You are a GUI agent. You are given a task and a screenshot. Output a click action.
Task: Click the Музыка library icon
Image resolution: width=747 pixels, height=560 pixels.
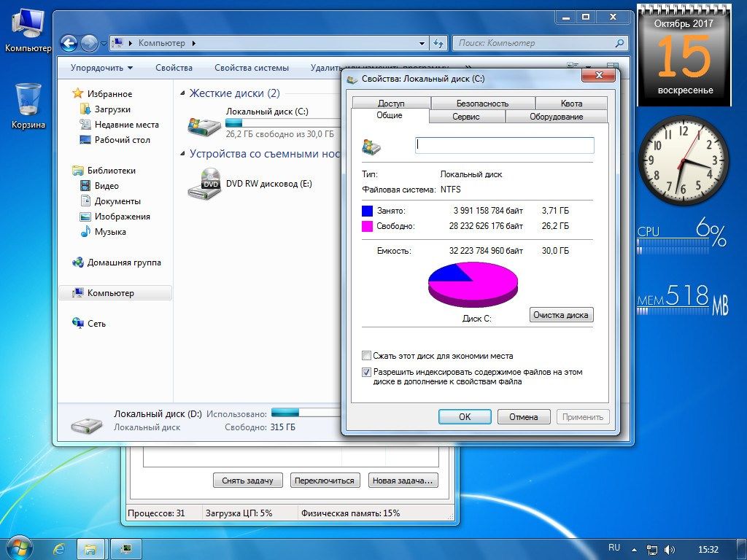tap(85, 231)
